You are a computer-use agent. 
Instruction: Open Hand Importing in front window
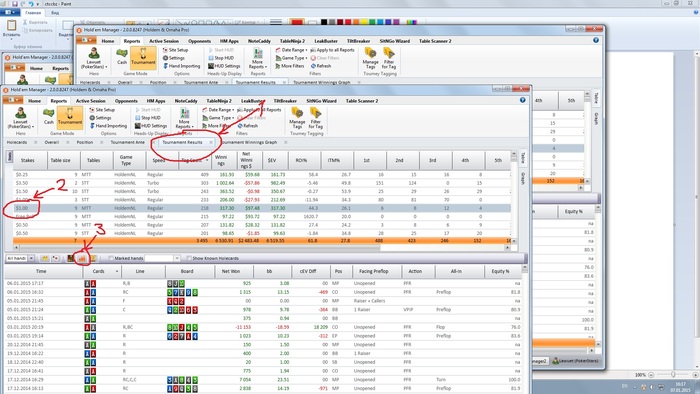(108, 126)
